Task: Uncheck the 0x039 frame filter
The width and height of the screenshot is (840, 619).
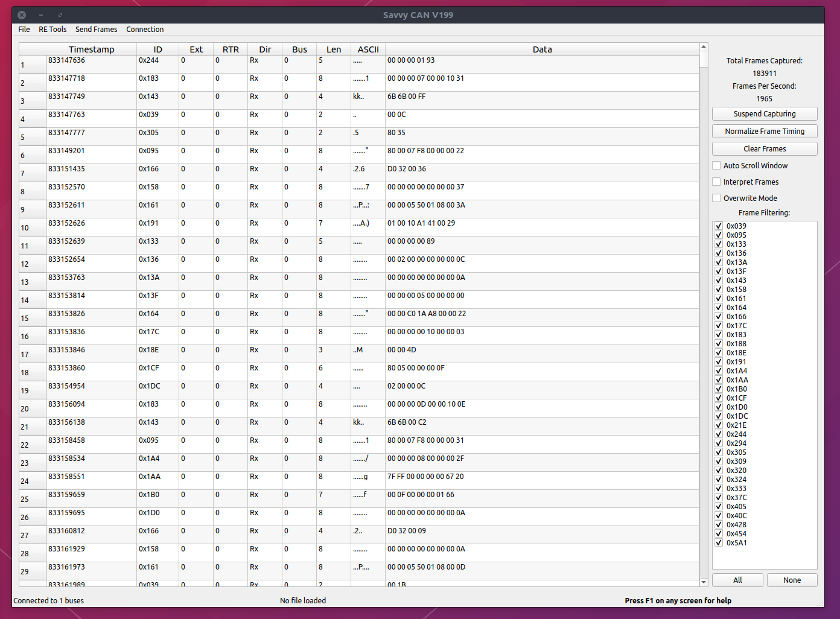Action: (719, 226)
